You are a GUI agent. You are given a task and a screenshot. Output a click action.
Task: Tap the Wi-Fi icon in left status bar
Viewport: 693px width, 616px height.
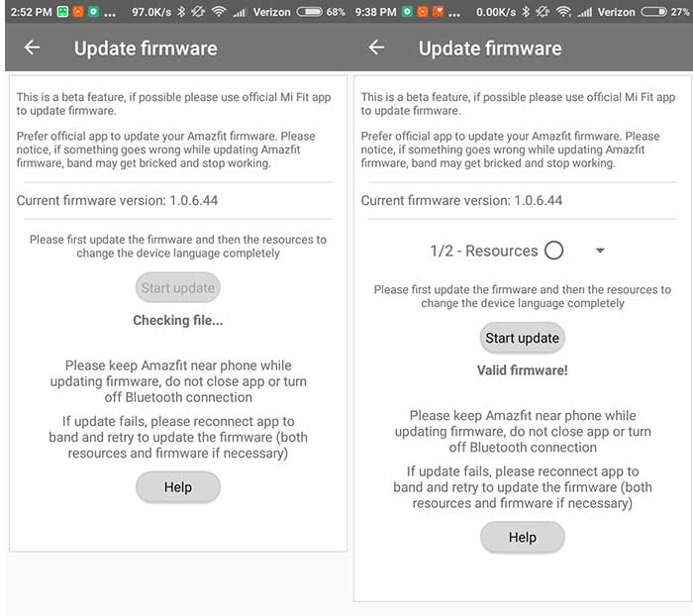pos(219,12)
